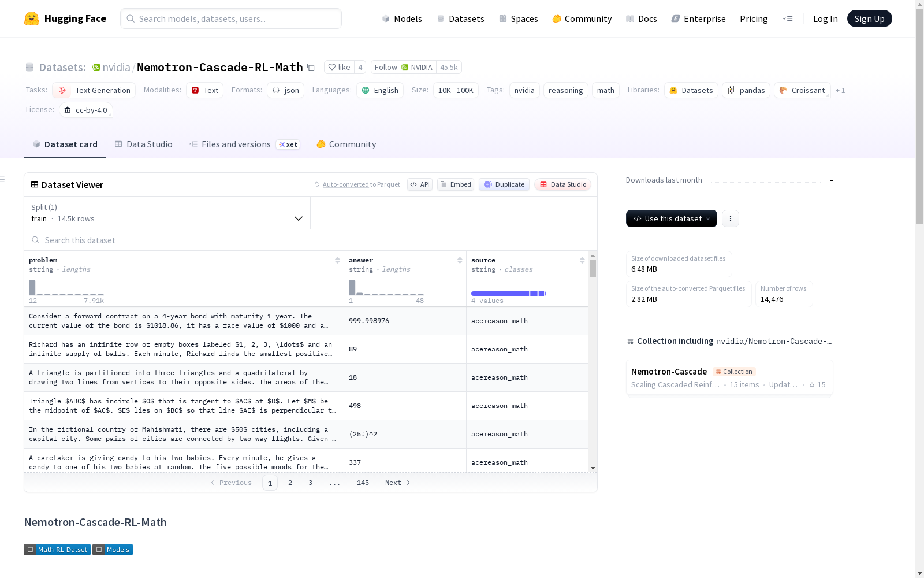Show the +1 more libraries
924x578 pixels.
(x=840, y=90)
